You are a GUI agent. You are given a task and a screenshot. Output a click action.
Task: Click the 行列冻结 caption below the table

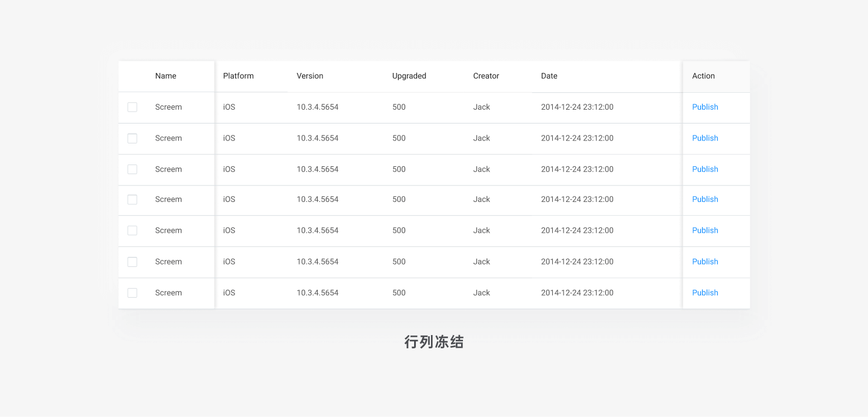434,342
